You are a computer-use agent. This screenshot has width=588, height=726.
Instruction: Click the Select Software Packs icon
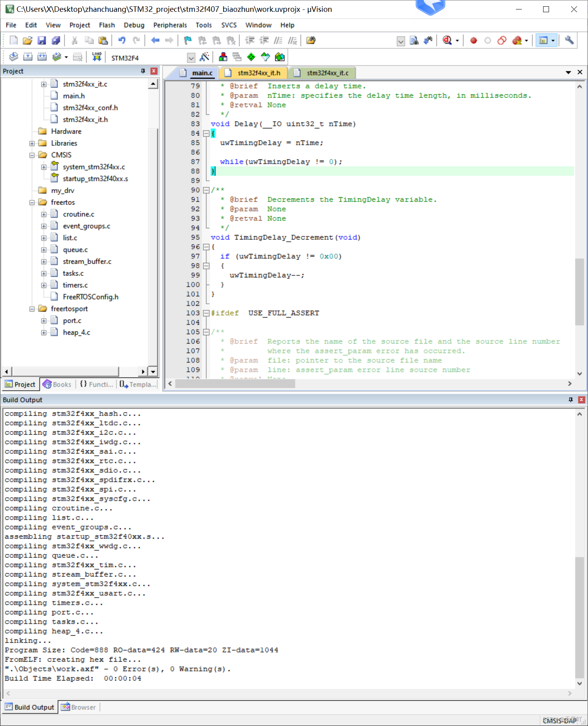(x=265, y=57)
